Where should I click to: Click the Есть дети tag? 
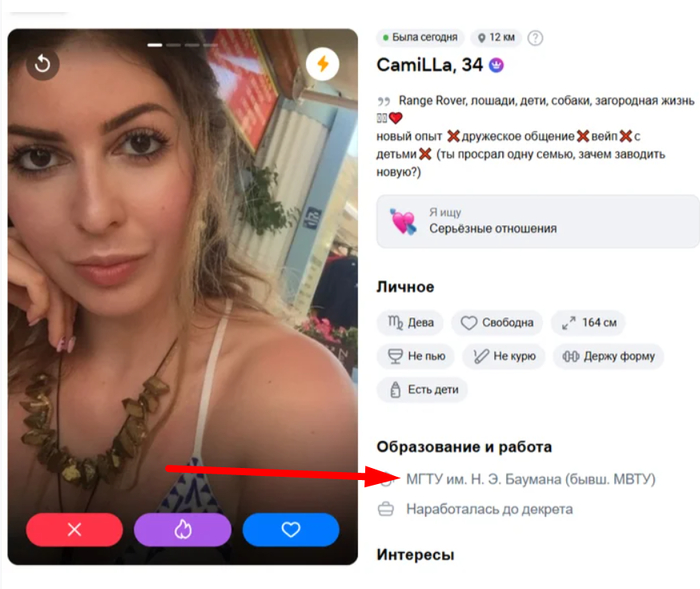pos(422,389)
